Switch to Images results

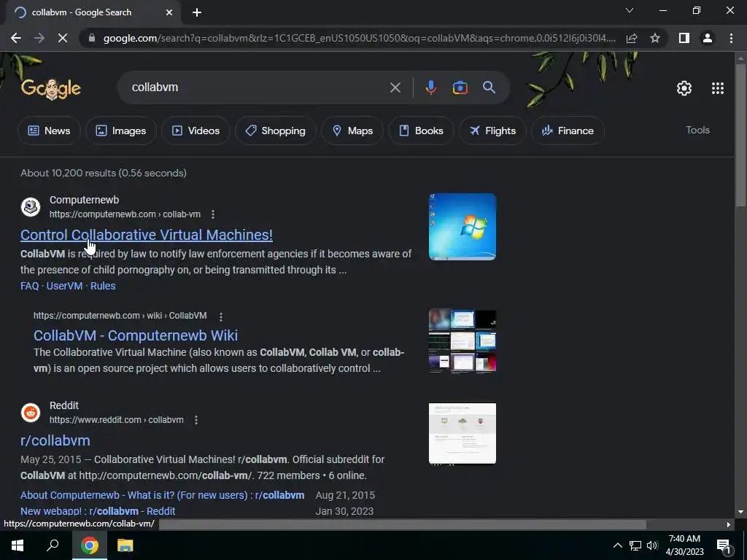tap(121, 131)
